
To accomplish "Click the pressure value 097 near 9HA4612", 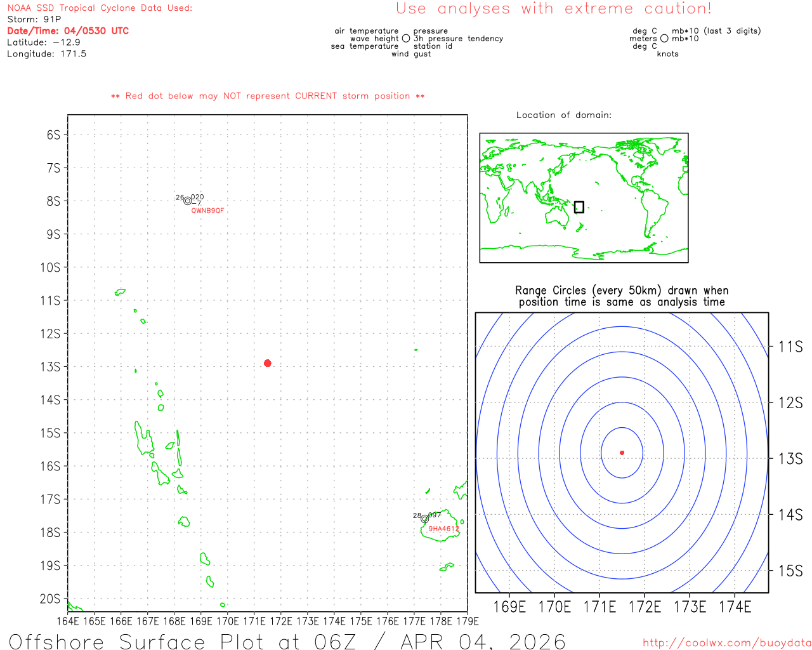I will click(x=435, y=515).
